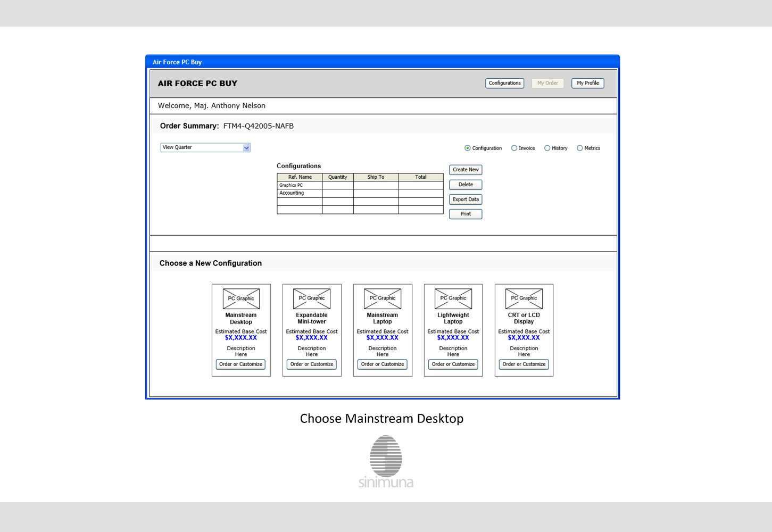Click the Export Data button
The image size is (772, 532).
coord(466,199)
